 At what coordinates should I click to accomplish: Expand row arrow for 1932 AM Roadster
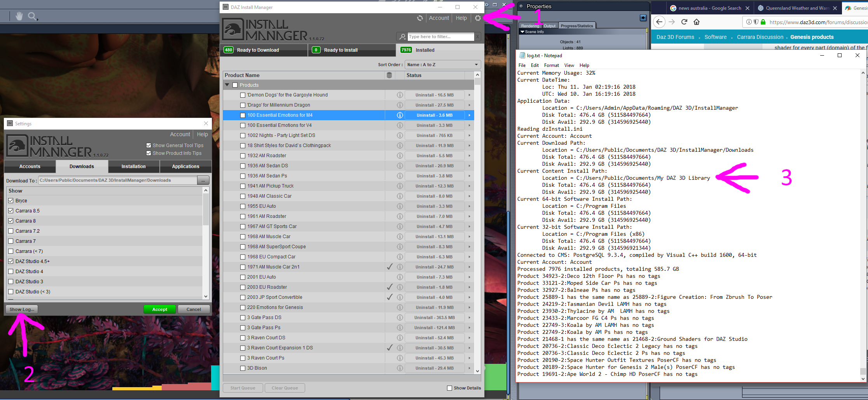point(470,156)
